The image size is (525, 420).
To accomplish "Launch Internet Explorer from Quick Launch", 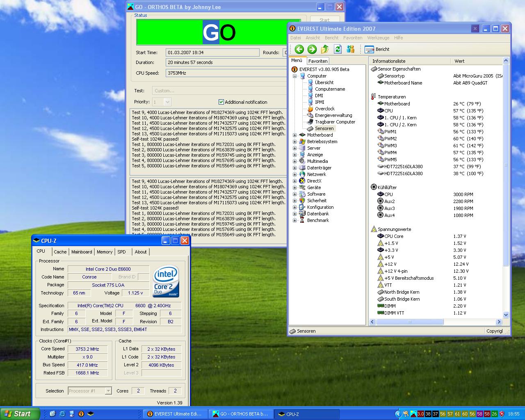I will click(x=62, y=414).
